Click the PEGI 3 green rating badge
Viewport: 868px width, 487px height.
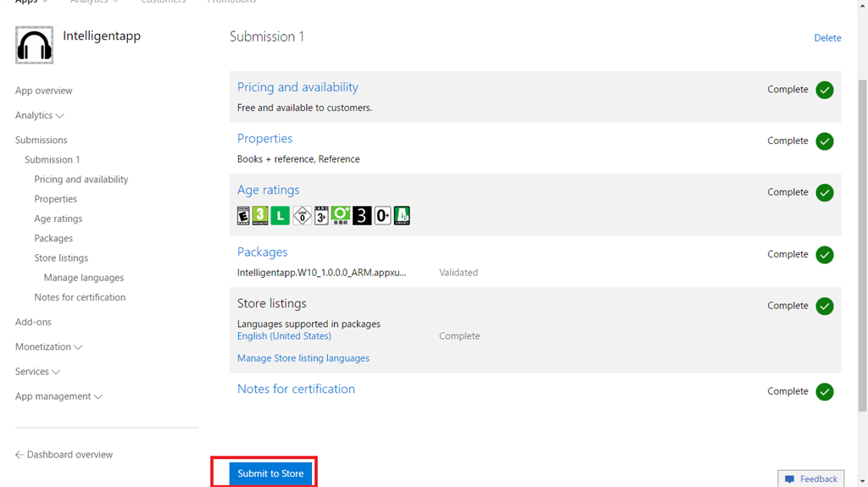click(260, 215)
